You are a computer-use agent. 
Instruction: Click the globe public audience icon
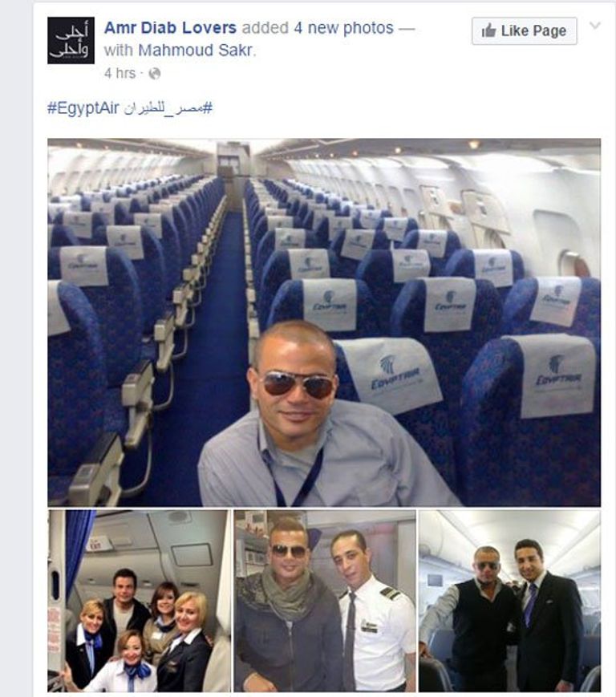tap(154, 73)
